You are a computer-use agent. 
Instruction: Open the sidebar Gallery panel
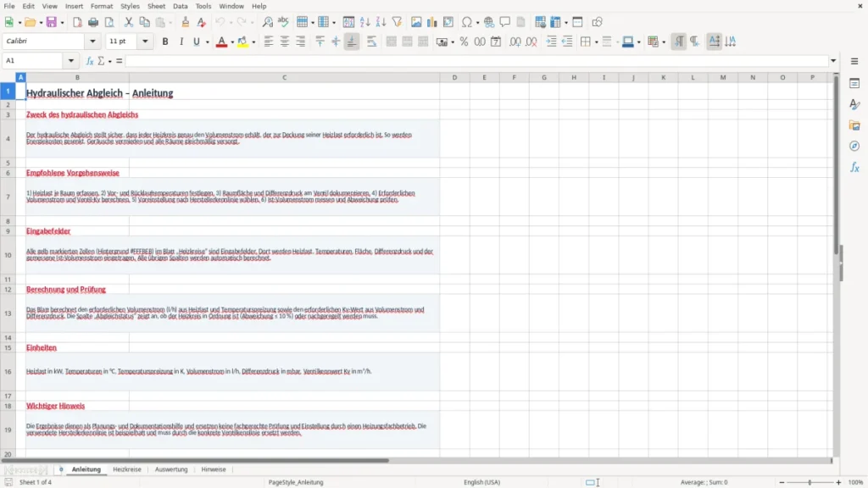tap(854, 125)
